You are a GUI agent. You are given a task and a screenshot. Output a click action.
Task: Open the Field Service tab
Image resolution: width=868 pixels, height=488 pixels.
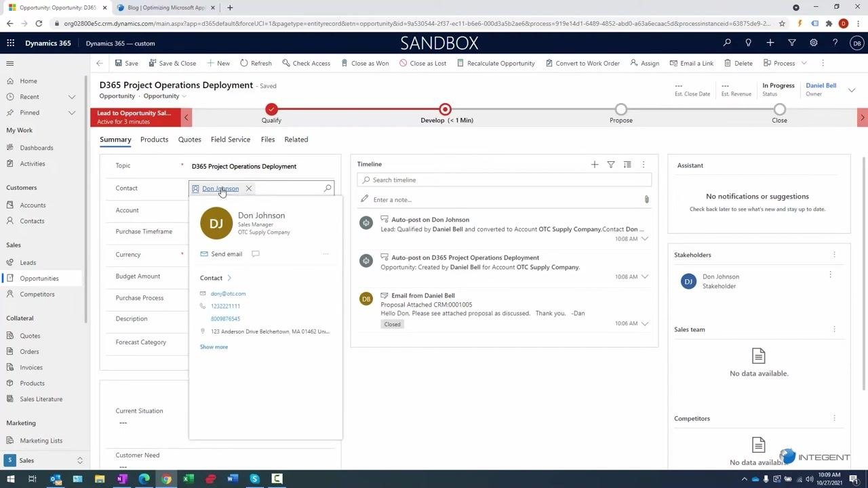coord(231,139)
